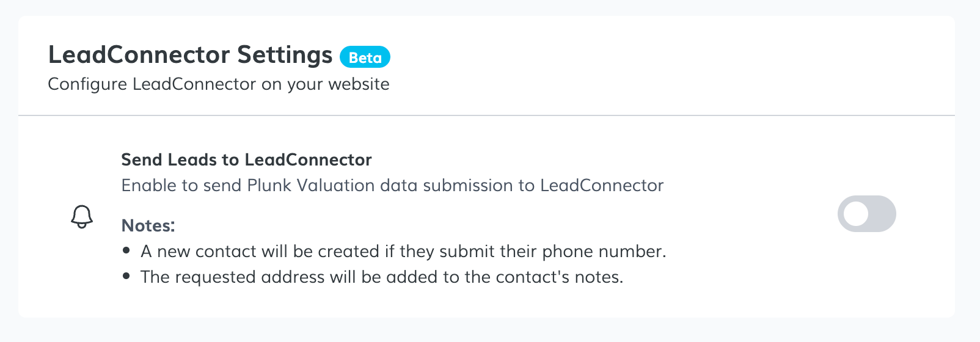
Task: Click the white knob of the toggle switch
Action: [856, 214]
